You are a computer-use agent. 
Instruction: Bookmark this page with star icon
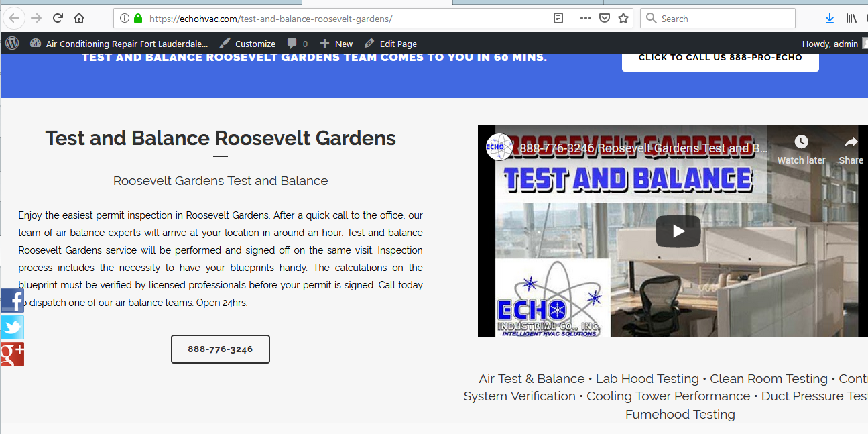point(623,19)
